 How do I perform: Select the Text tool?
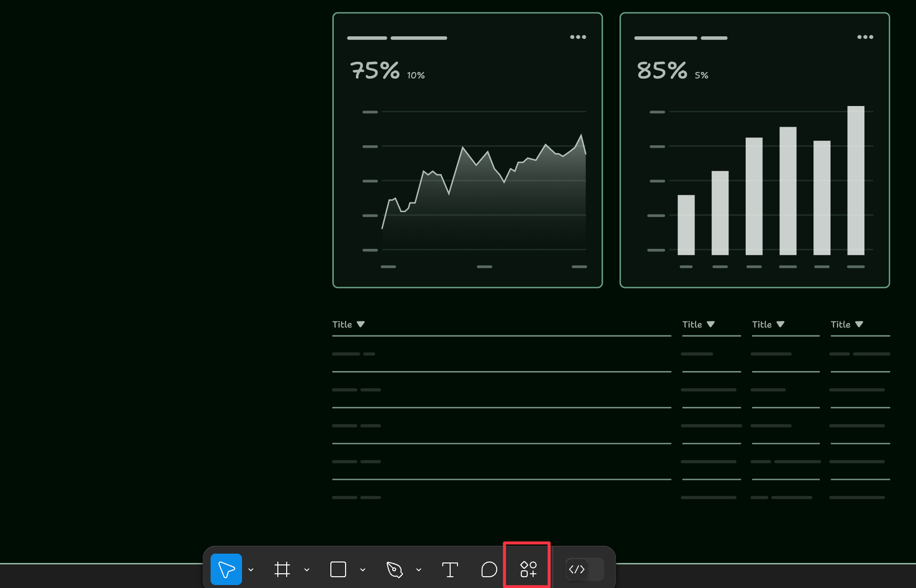pyautogui.click(x=450, y=569)
